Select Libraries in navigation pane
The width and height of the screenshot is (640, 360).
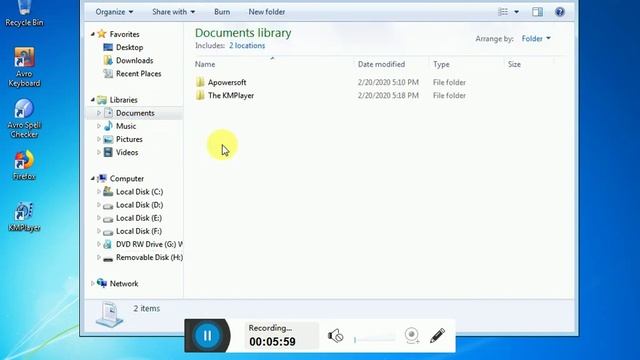(123, 100)
